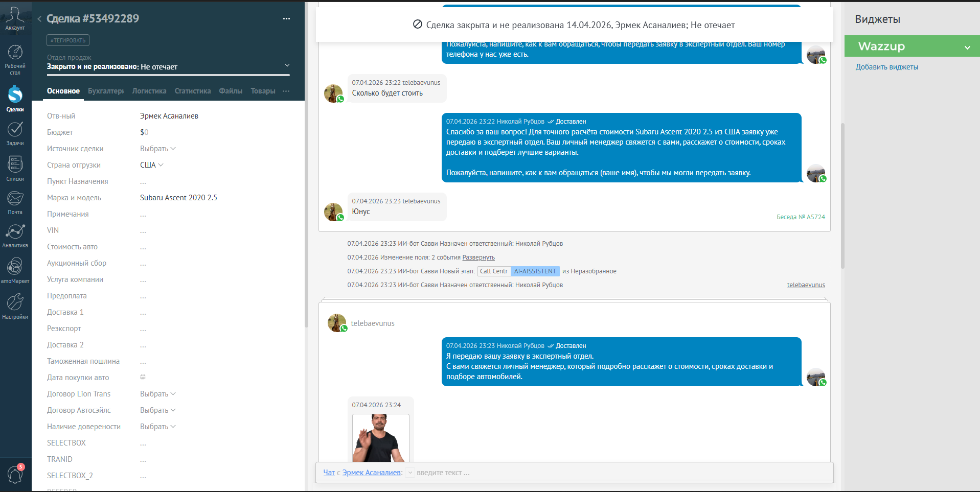Edit the Марка и модель Subaru Ascent field
Screen dimensions: 980x492
[x=178, y=198]
